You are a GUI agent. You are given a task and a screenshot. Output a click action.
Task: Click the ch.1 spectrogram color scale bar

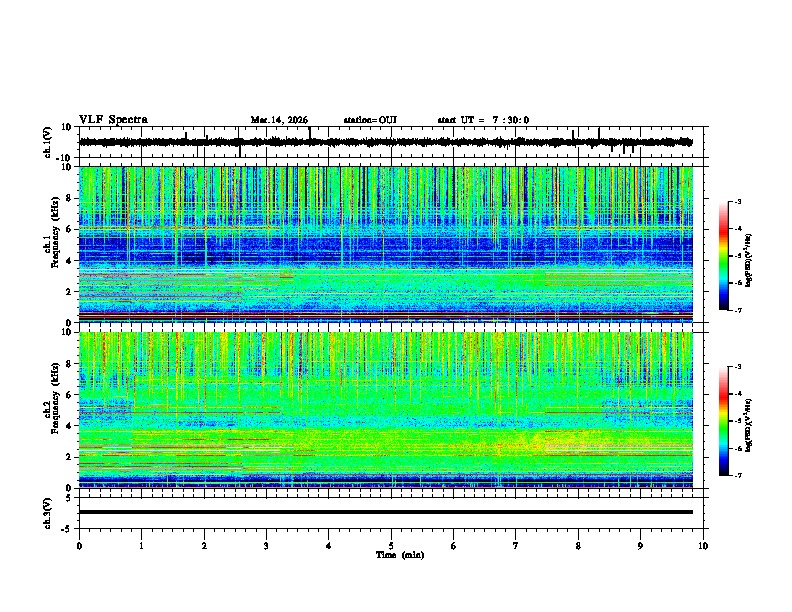(723, 256)
